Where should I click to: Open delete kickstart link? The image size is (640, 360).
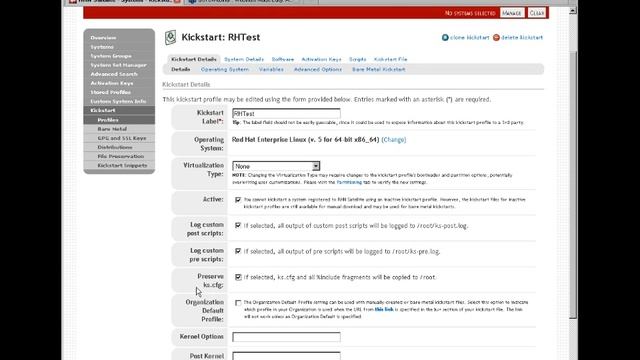[522, 38]
